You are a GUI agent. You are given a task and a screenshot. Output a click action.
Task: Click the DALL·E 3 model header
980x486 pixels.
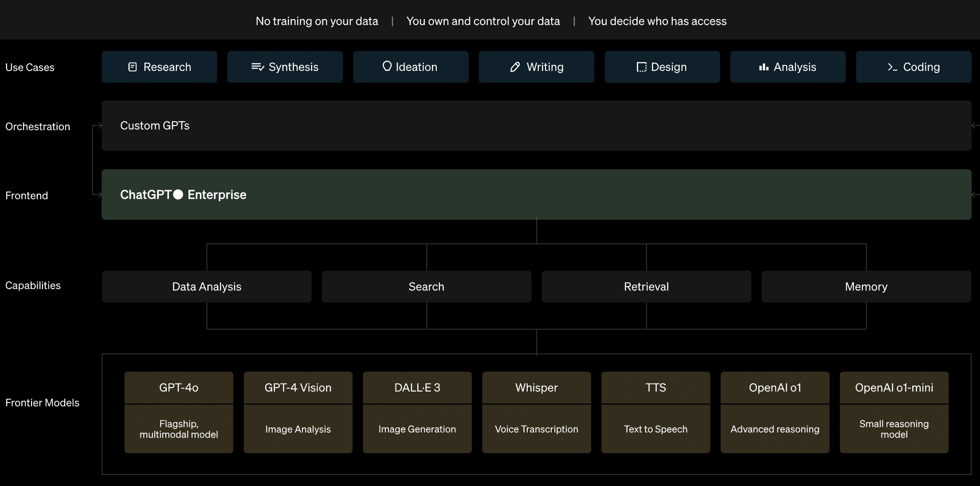pyautogui.click(x=417, y=388)
